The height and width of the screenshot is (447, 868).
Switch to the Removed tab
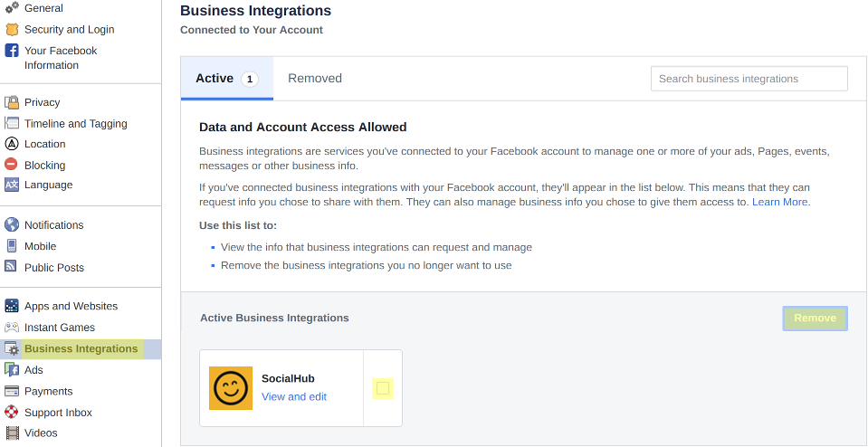point(315,79)
